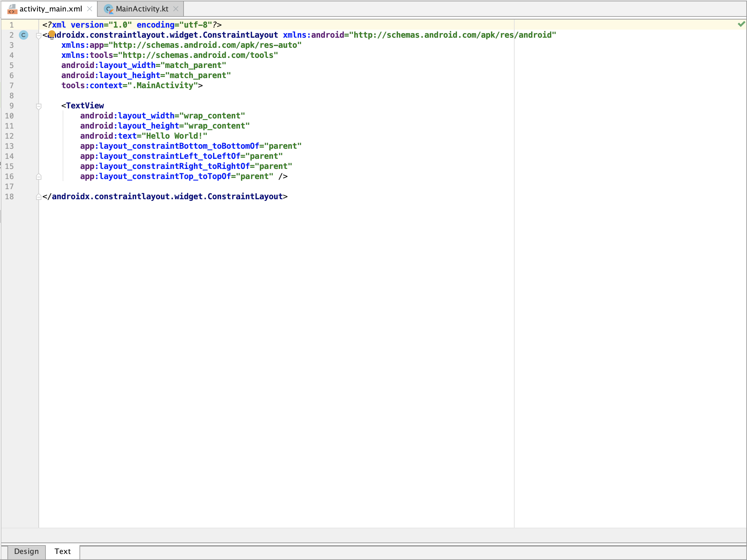Click line number 12 in the gutter
747x560 pixels.
(9, 136)
